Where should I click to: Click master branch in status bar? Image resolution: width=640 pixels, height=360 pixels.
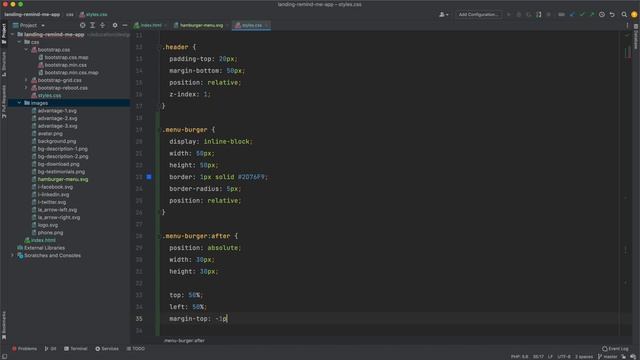(x=608, y=356)
